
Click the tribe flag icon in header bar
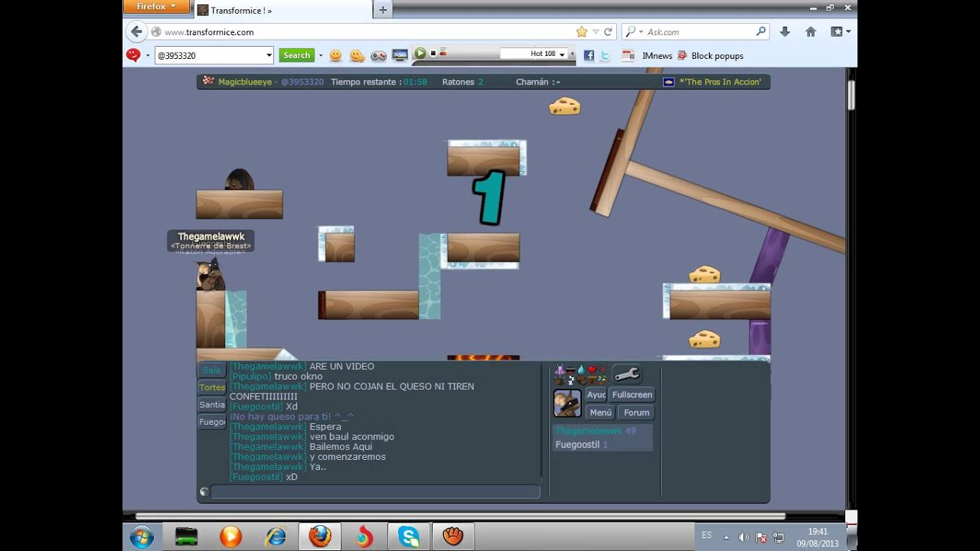[668, 82]
